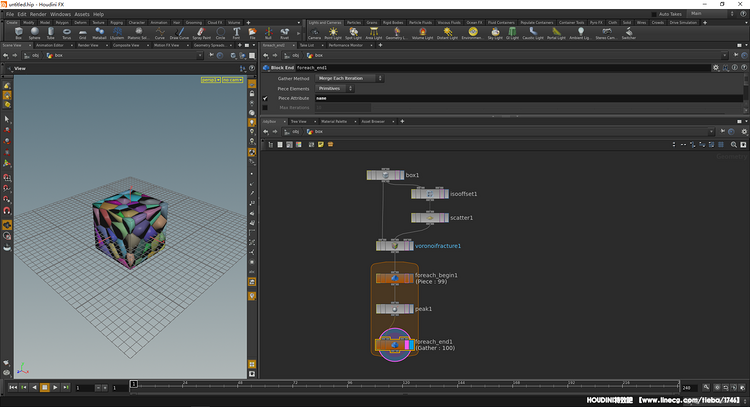The width and height of the screenshot is (750, 407).
Task: Toggle the display flag on voronoifracture1 node
Action: (x=410, y=246)
